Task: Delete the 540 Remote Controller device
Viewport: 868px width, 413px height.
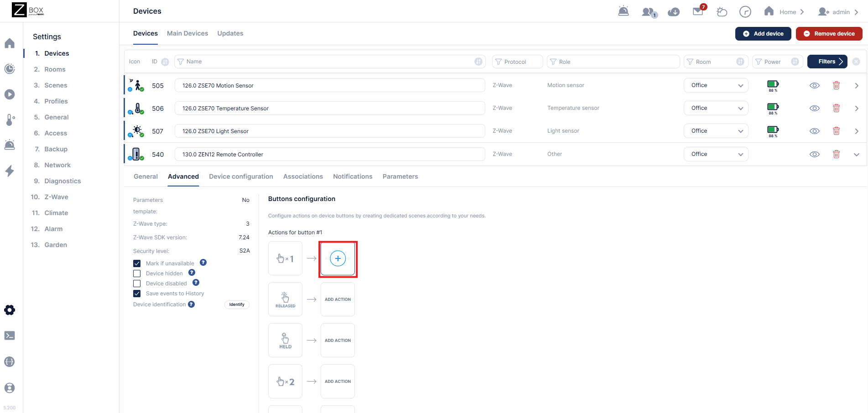Action: pyautogui.click(x=837, y=154)
